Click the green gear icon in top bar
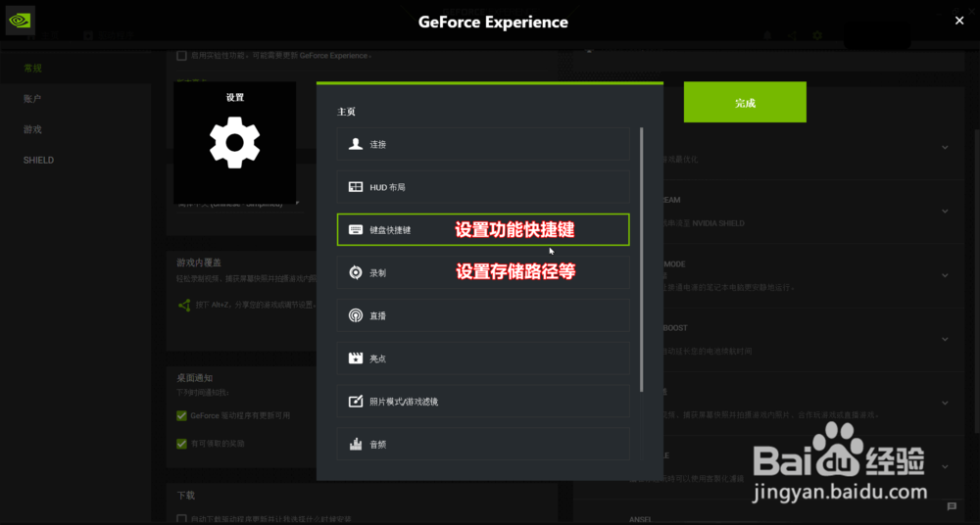The height and width of the screenshot is (525, 980). (x=817, y=35)
